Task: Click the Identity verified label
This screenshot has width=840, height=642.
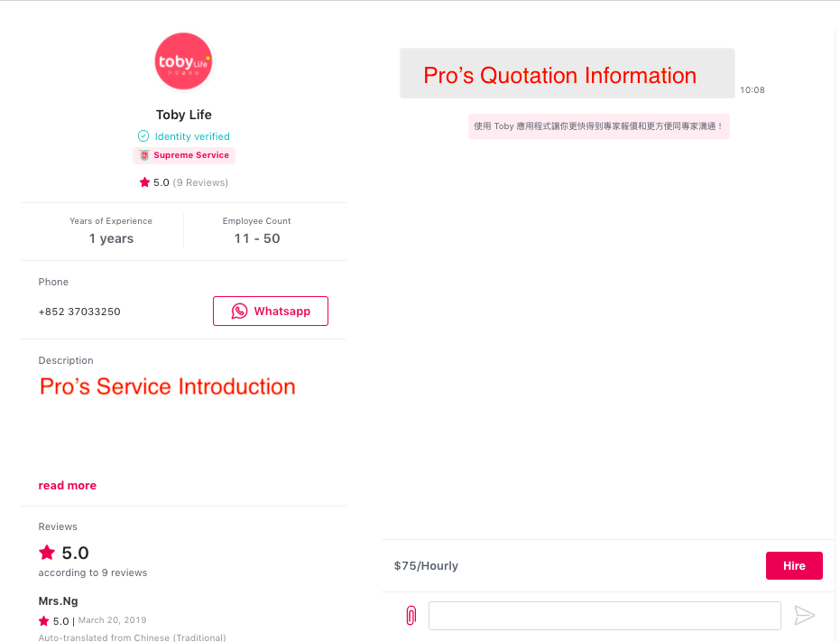Action: pyautogui.click(x=192, y=136)
